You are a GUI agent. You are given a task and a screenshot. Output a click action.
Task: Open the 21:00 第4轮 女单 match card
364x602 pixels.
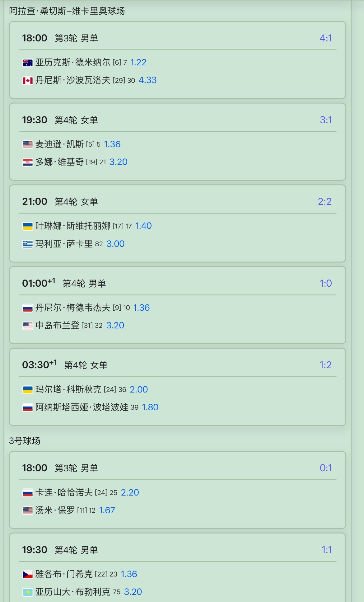click(178, 223)
